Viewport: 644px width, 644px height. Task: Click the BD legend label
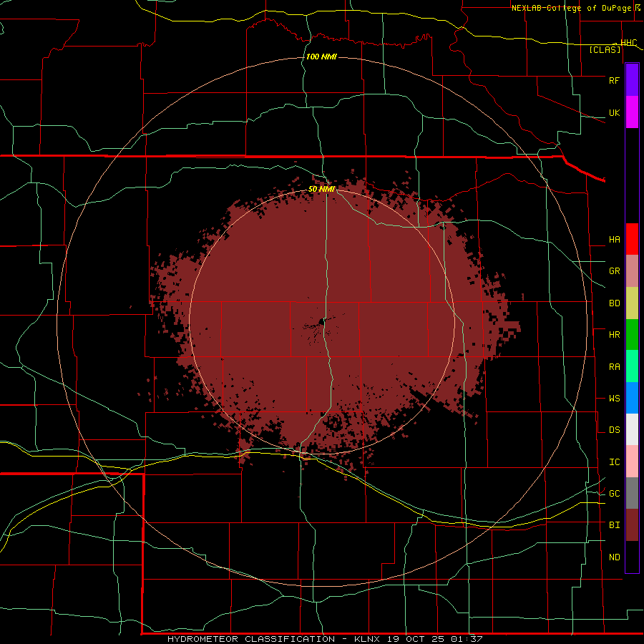coord(614,303)
